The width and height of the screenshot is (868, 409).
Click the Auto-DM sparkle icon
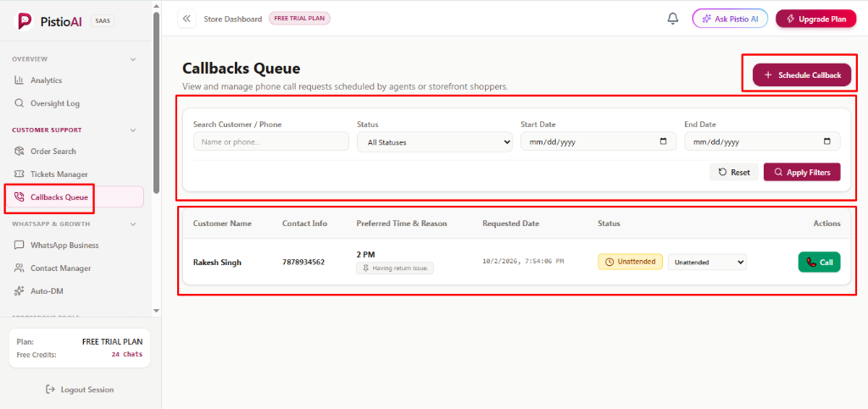pos(19,290)
